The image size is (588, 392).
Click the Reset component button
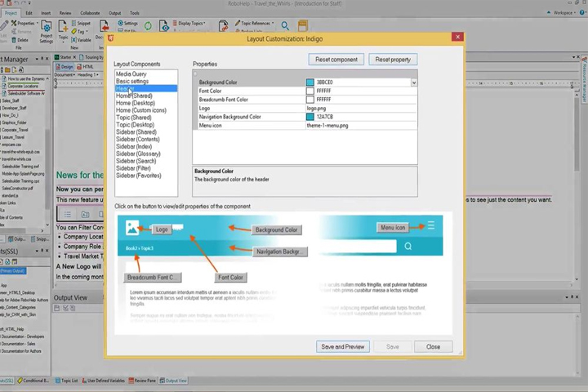click(336, 60)
